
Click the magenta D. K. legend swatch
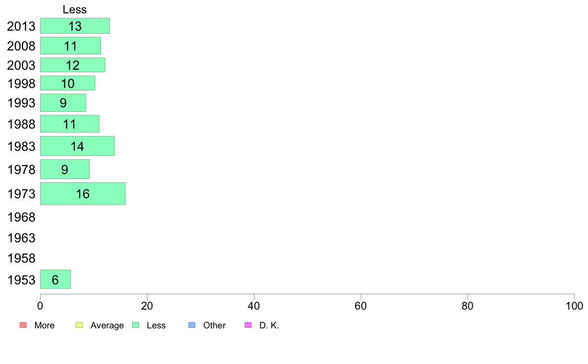(248, 325)
